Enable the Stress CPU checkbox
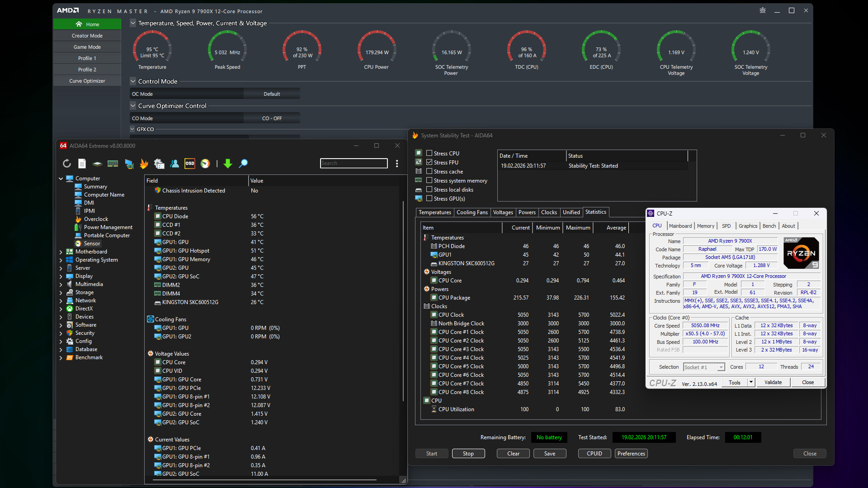 coord(429,153)
